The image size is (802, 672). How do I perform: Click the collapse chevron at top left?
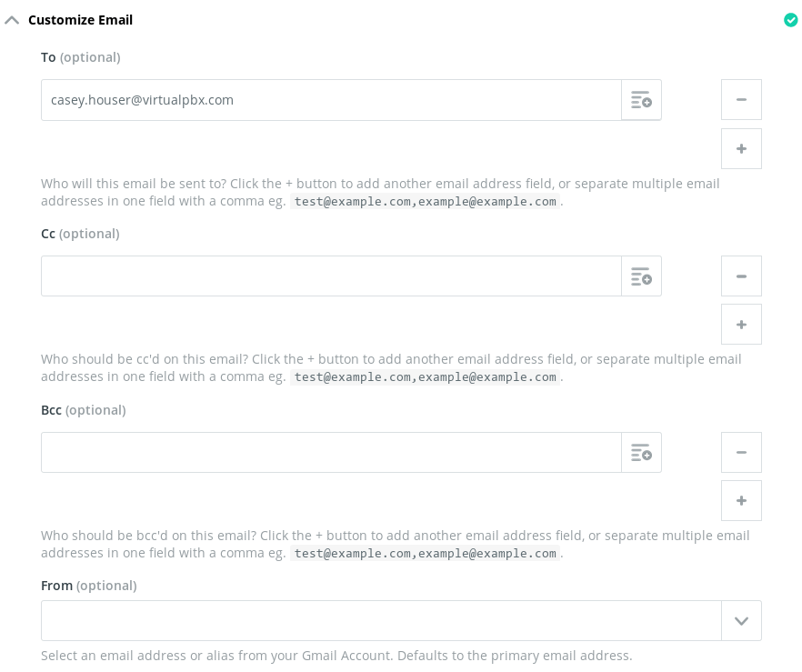coord(12,19)
